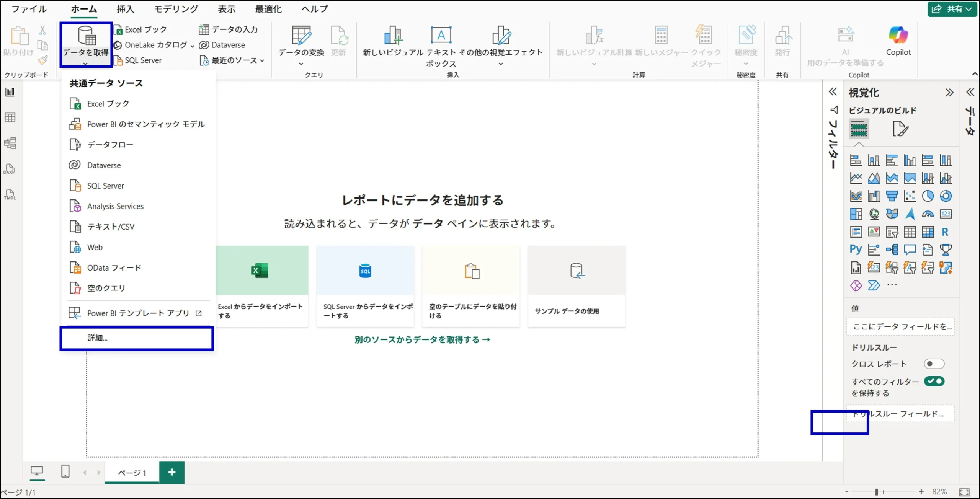Image resolution: width=980 pixels, height=499 pixels.
Task: Click the add new page plus button
Action: click(171, 472)
